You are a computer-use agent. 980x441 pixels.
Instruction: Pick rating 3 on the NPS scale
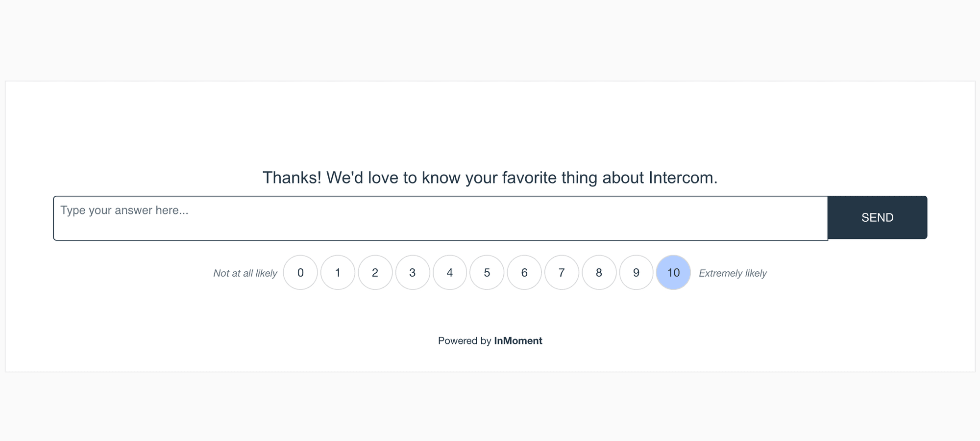413,273
